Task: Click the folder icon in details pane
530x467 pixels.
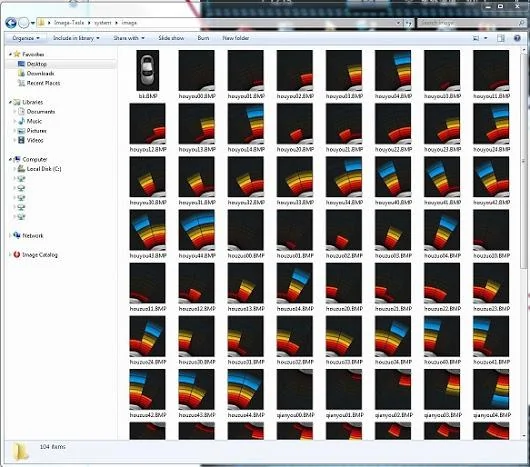Action: pos(20,452)
